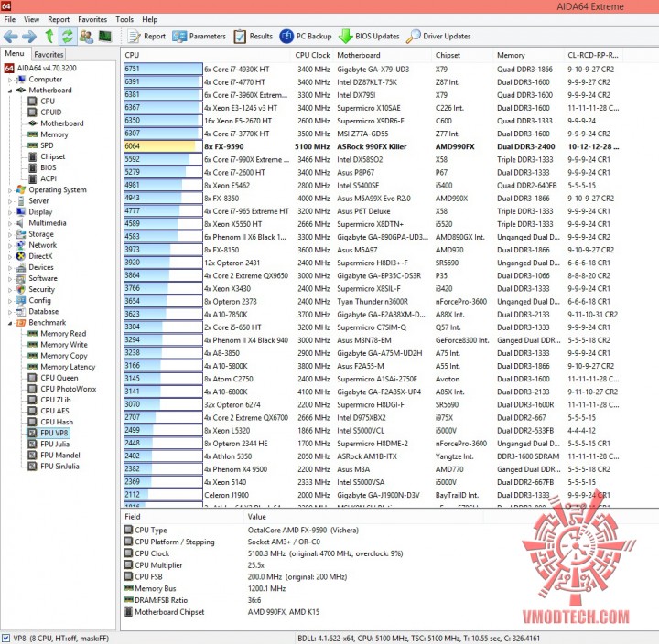Screen dimensions: 659x644
Task: Open the Tools menu
Action: coord(124,19)
